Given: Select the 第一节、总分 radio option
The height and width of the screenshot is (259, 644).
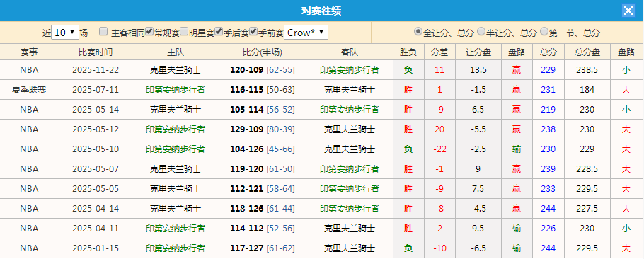Looking at the screenshot, I should point(544,32).
